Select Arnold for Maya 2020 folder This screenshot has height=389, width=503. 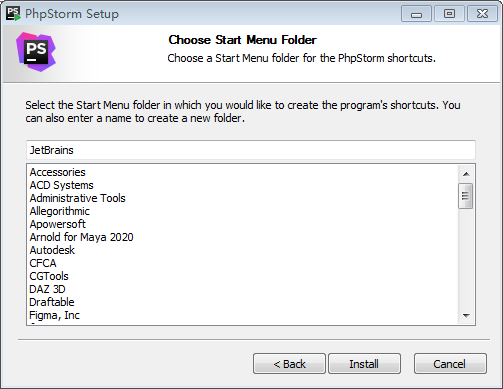[x=81, y=237]
